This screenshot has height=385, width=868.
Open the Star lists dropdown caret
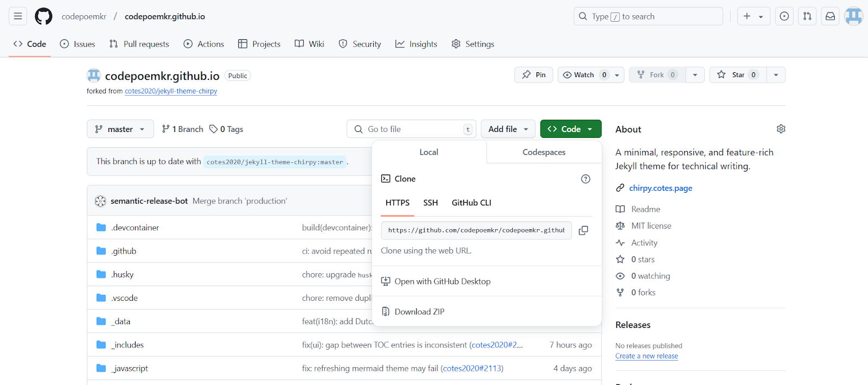tap(776, 75)
